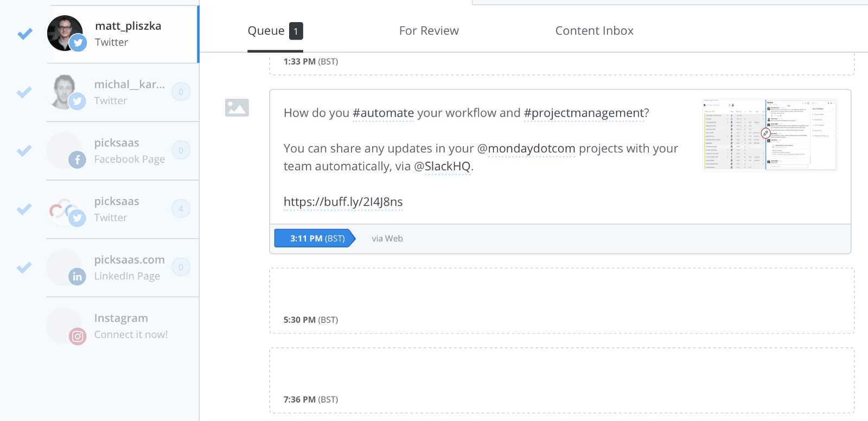Viewport: 868px width, 421px height.
Task: Select empty 1:33 PM queue slot
Action: tap(562, 64)
